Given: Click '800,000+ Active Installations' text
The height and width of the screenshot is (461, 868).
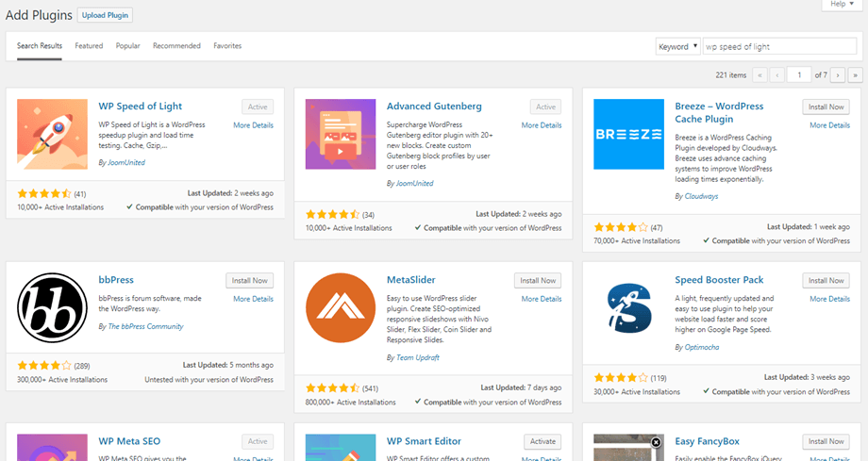Looking at the screenshot, I should pos(350,403).
